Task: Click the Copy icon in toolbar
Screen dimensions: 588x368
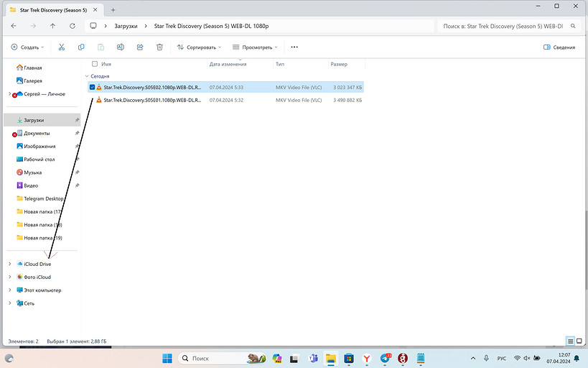Action: (x=81, y=47)
